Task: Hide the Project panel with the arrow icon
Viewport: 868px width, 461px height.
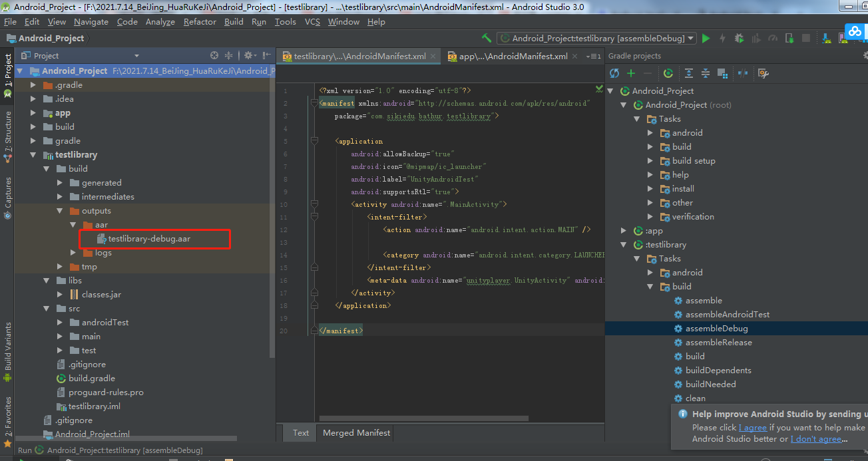Action: [266, 56]
